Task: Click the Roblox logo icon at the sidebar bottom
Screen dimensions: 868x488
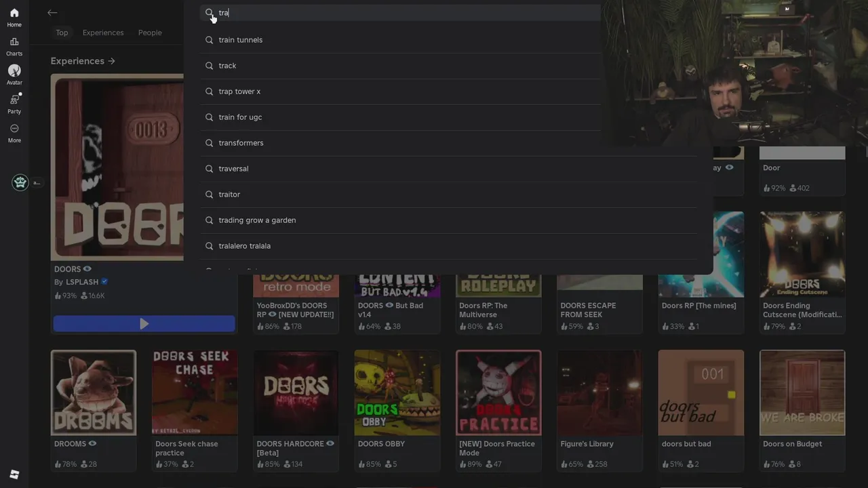Action: click(14, 474)
